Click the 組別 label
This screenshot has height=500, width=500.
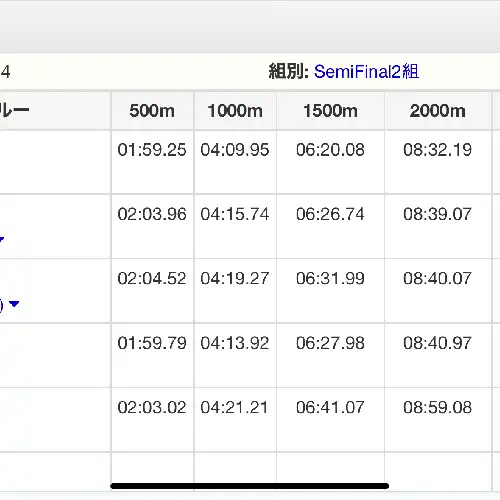click(x=289, y=72)
